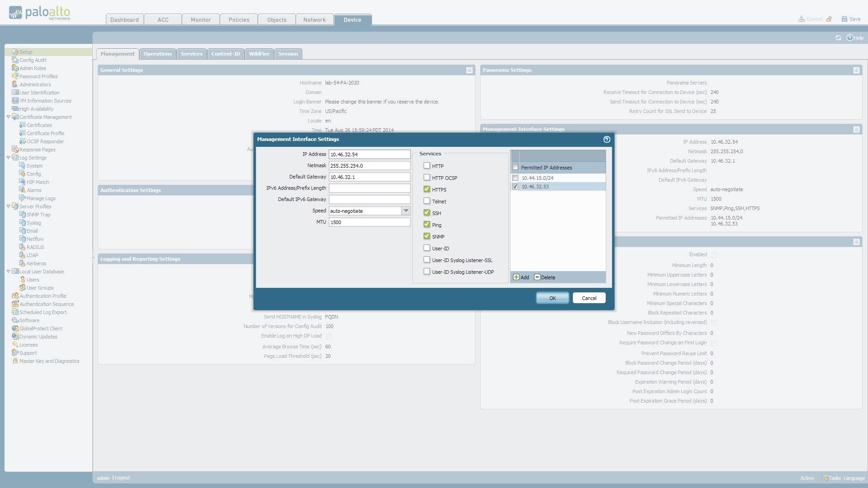Click the Add icon under Permitted IP Addresses

516,277
